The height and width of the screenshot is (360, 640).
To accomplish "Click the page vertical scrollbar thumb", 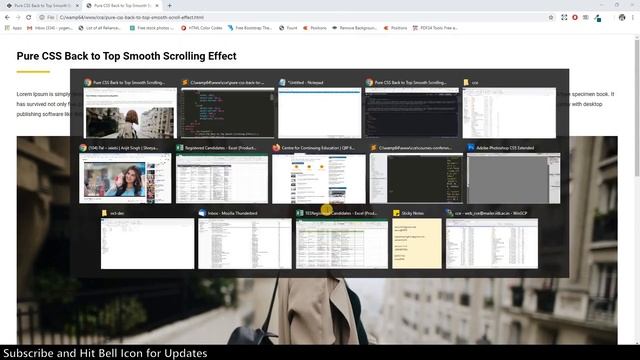I will [637, 107].
